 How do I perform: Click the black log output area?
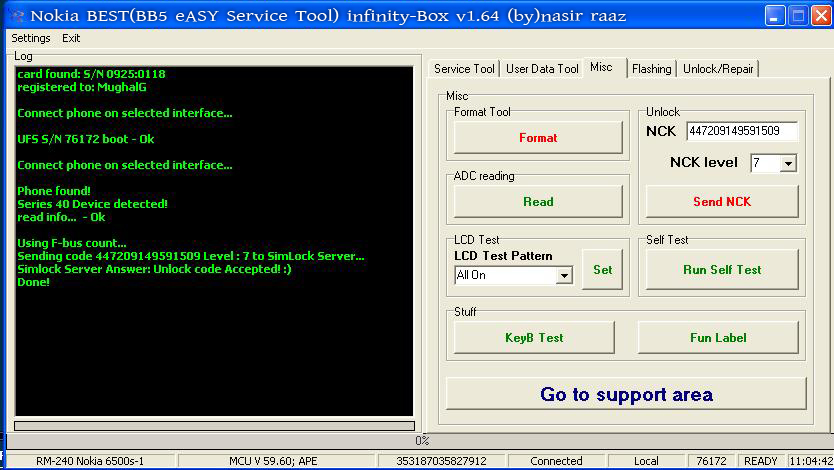pos(214,241)
